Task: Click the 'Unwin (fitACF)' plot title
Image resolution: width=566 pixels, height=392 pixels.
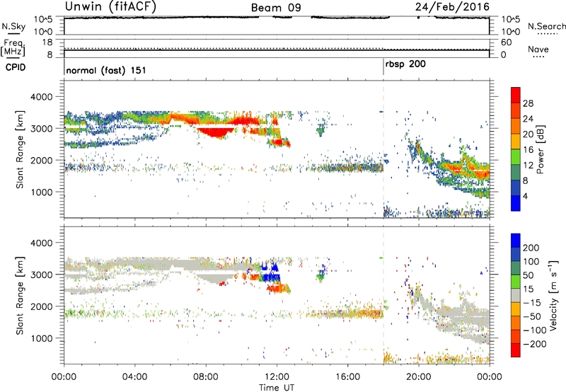Action: [x=110, y=6]
